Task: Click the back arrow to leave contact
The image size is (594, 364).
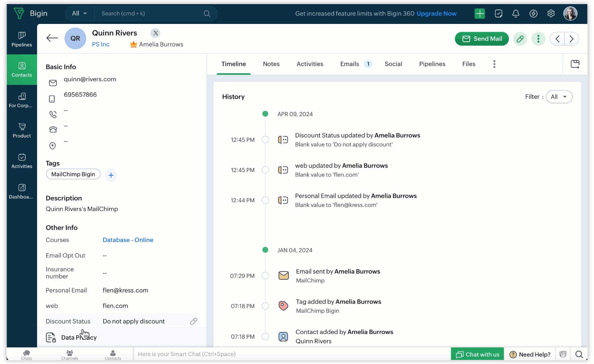Action: coord(52,38)
